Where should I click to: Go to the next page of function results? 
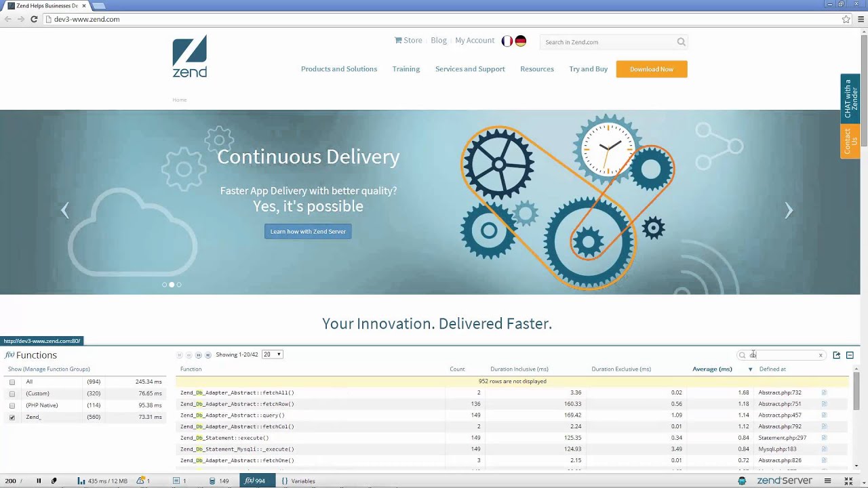(198, 355)
